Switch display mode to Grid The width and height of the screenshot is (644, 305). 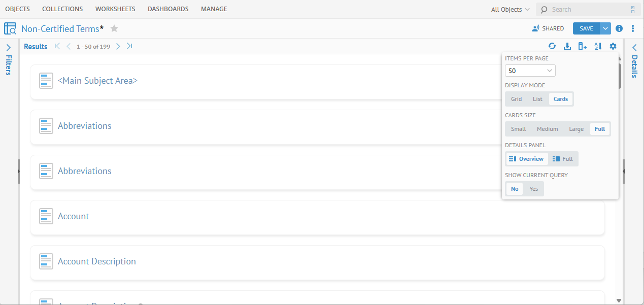(x=516, y=99)
